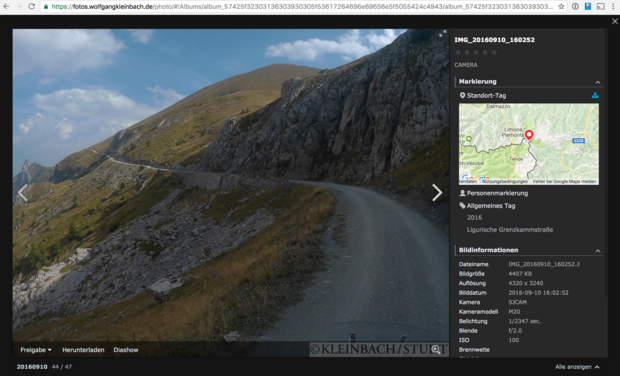The width and height of the screenshot is (620, 376).
Task: Click Herunterladen to download photo
Action: (83, 350)
